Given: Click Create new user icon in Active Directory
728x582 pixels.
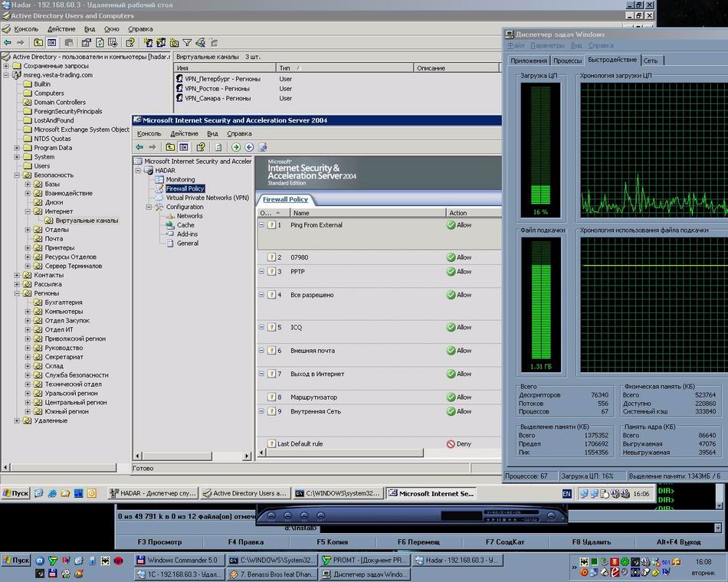Looking at the screenshot, I should [148, 43].
